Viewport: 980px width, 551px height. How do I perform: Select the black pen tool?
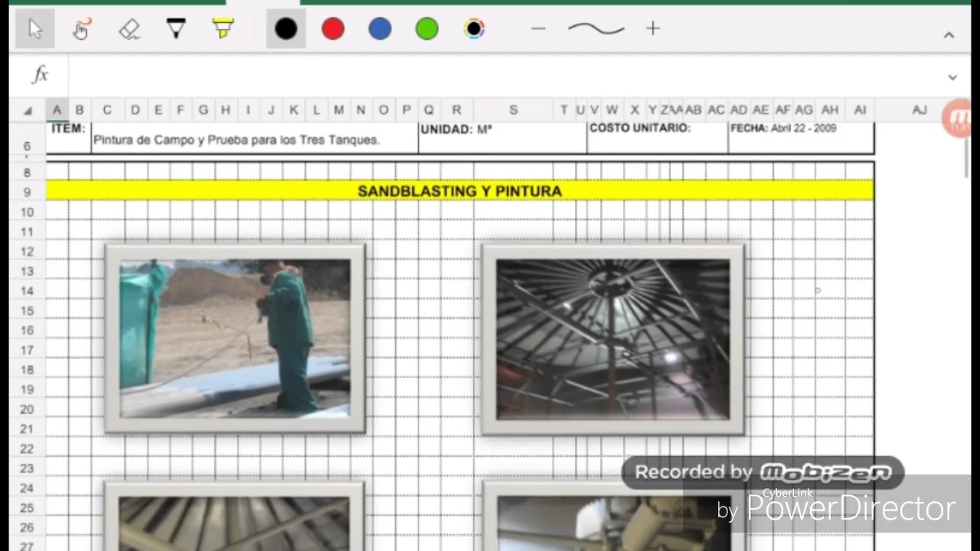176,29
